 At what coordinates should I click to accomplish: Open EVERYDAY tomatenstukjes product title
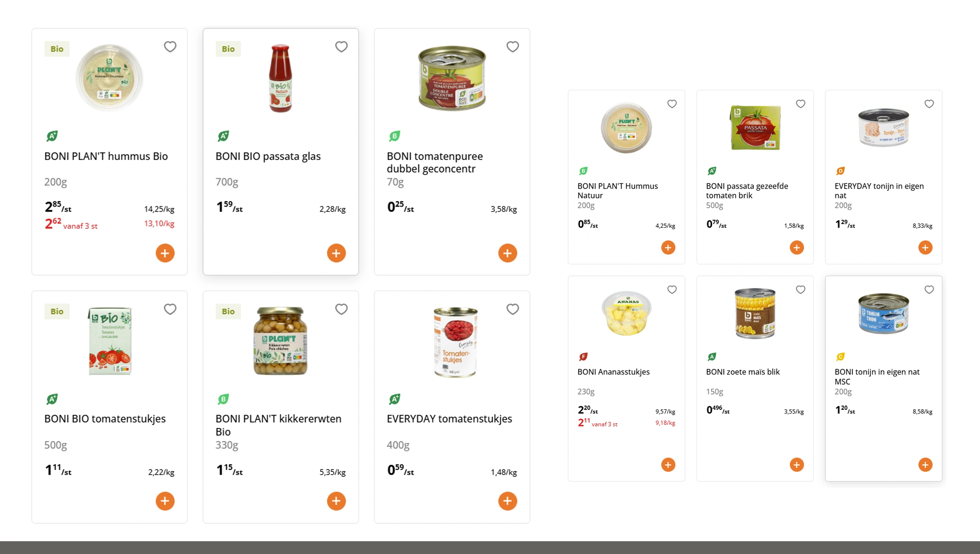(449, 419)
